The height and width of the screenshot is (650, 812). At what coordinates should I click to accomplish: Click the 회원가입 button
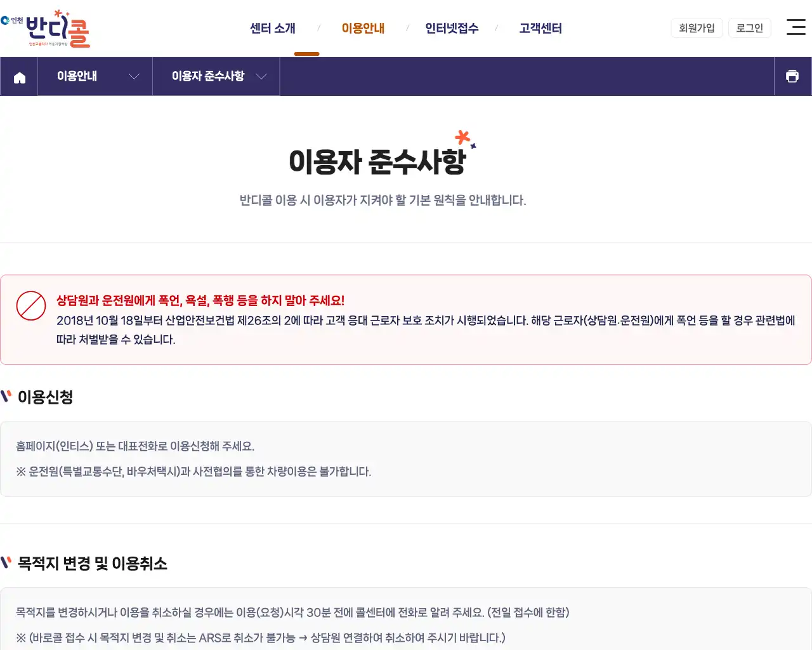point(697,28)
